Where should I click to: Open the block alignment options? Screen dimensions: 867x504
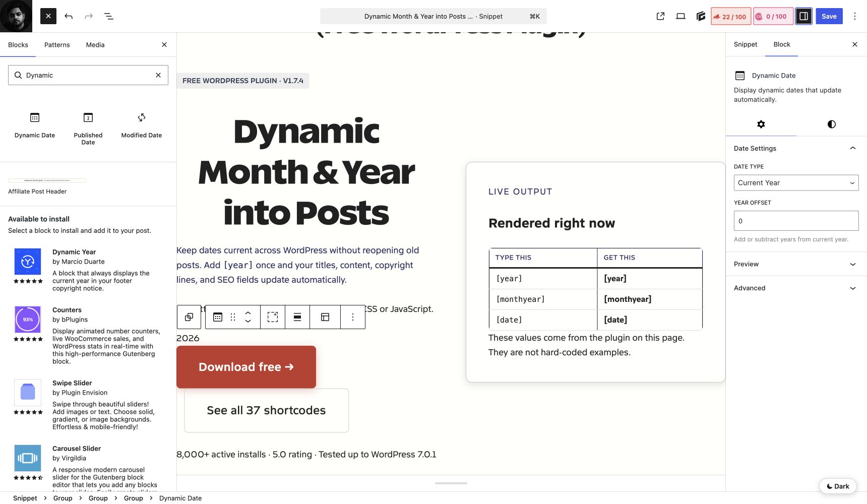(x=297, y=317)
